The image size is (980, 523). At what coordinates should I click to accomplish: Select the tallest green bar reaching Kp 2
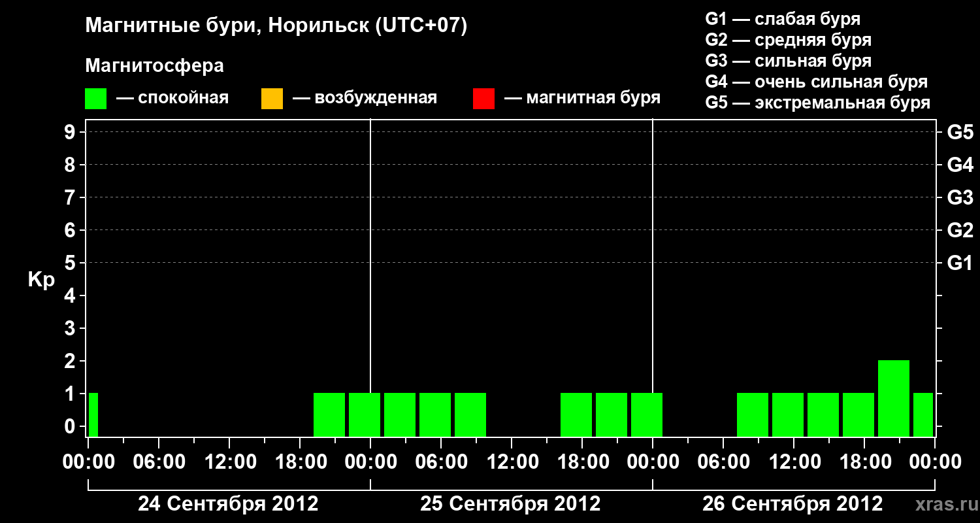pos(894,398)
